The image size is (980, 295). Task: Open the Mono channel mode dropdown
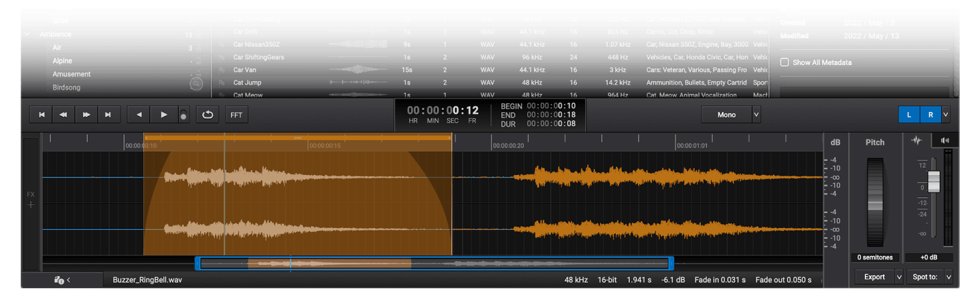pyautogui.click(x=726, y=115)
